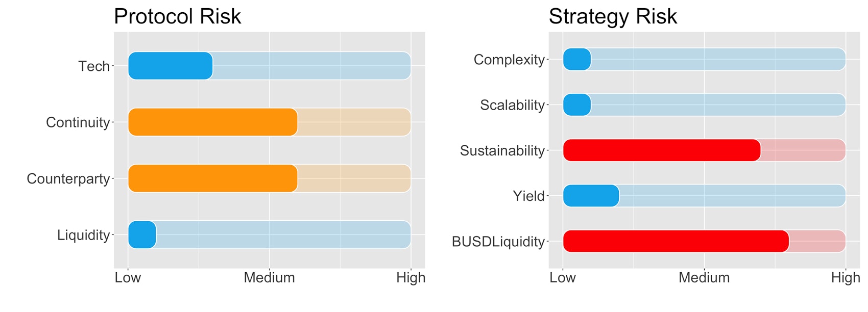Click the Medium label under Protocol Risk
Screen dimensions: 868x312
(x=269, y=278)
